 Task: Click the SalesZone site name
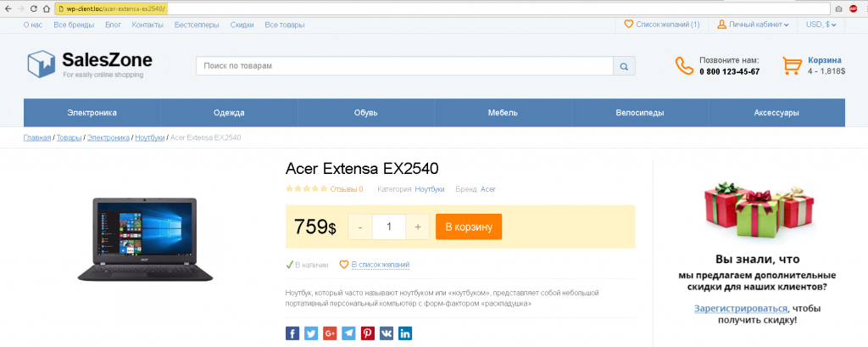pyautogui.click(x=107, y=60)
